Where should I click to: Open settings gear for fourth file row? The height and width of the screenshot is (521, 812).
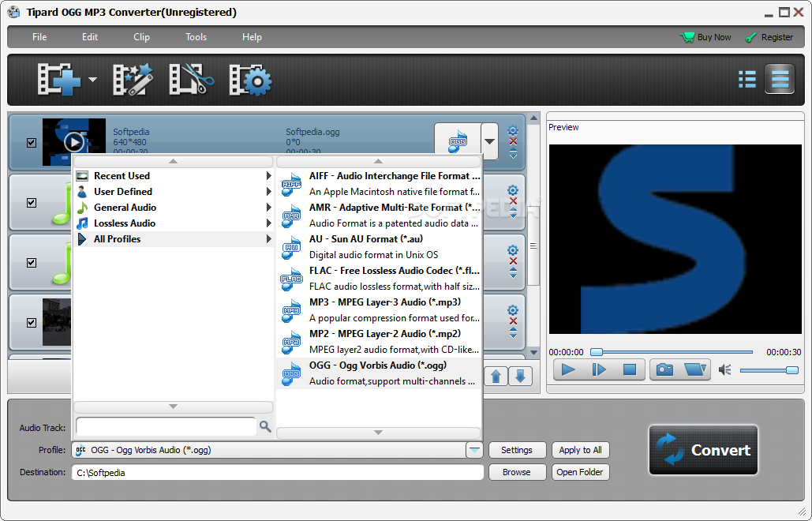point(513,310)
